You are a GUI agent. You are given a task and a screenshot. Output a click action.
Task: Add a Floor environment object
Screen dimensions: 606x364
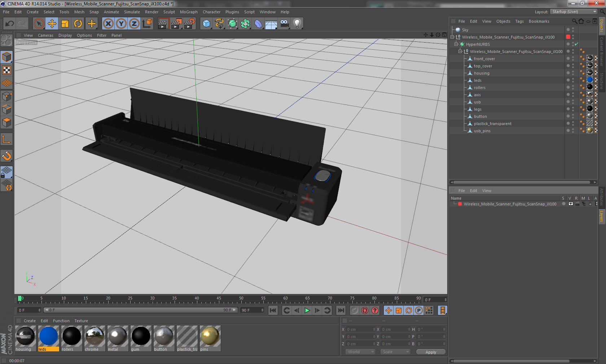(x=271, y=24)
